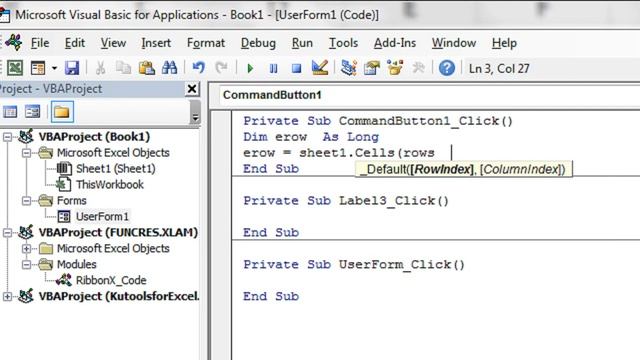Stop execution with the Reset icon
Image resolution: width=640 pixels, height=360 pixels.
coord(296,68)
